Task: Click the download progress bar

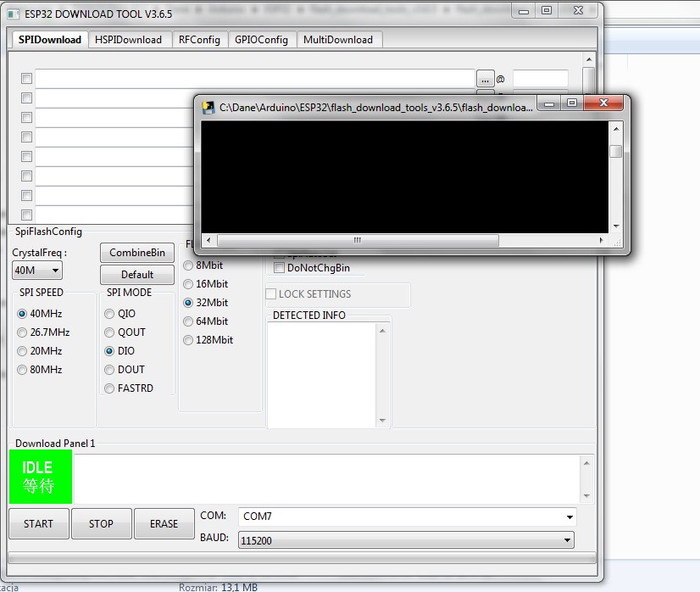Action: [x=302, y=557]
